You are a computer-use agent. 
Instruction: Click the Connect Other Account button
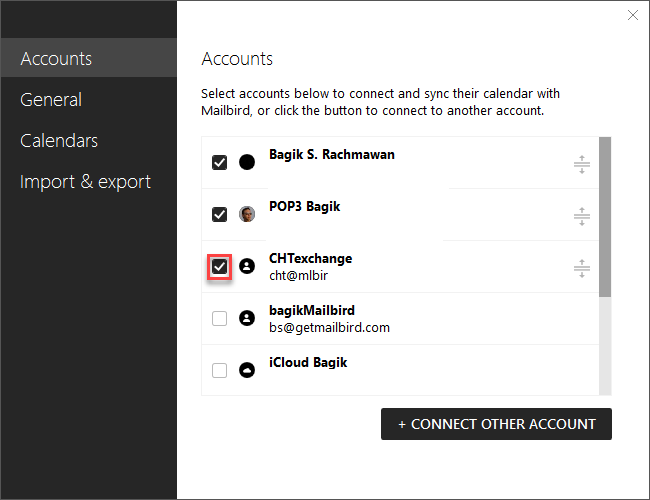[x=496, y=424]
